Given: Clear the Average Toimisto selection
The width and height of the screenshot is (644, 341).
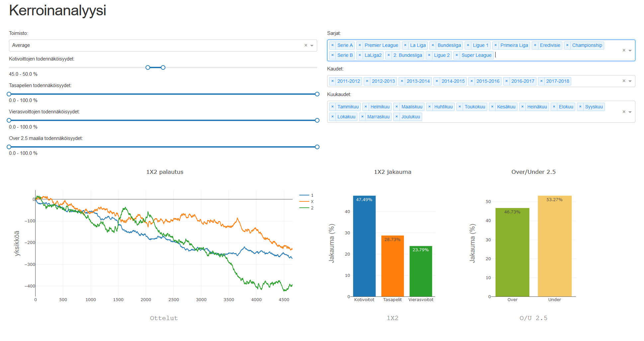Looking at the screenshot, I should (x=306, y=45).
